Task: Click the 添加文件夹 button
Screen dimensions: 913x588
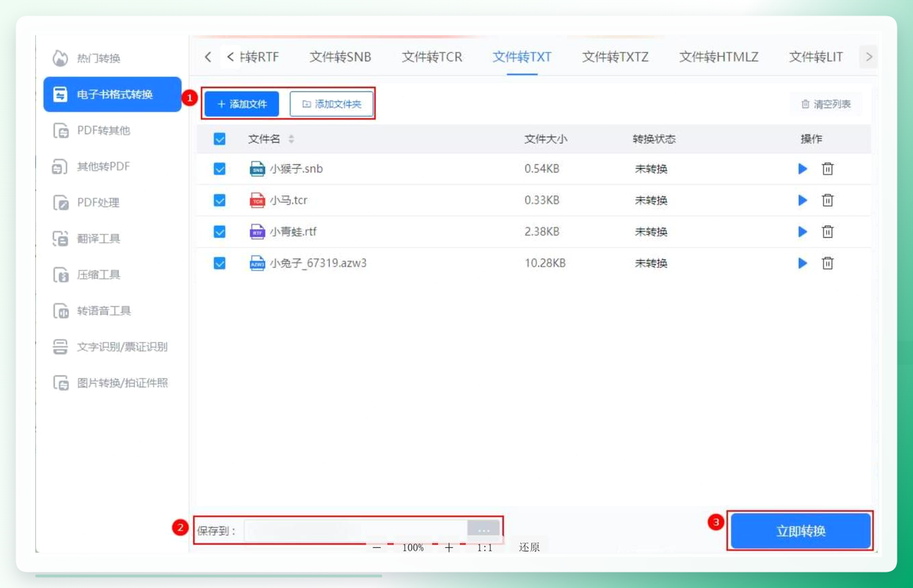Action: (x=332, y=104)
